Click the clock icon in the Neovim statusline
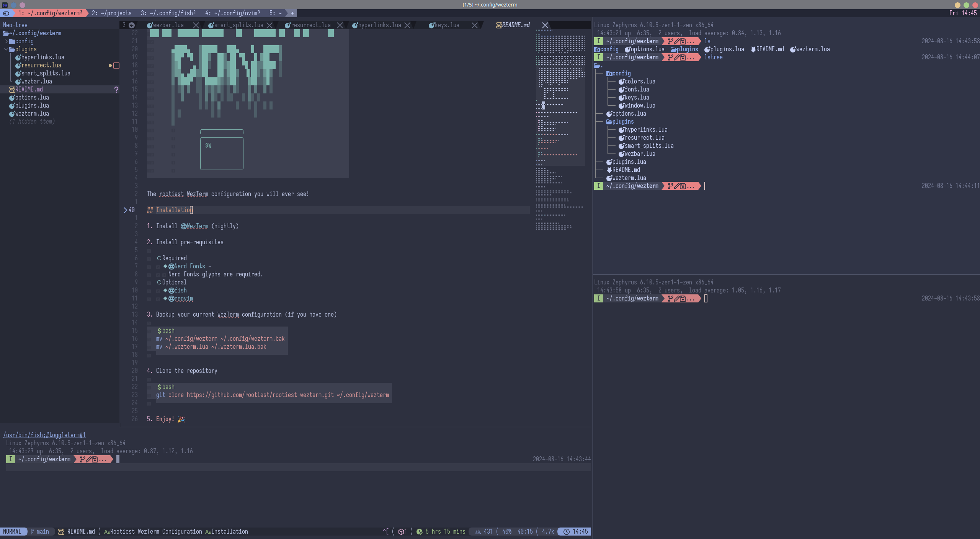The width and height of the screenshot is (980, 539). [x=567, y=531]
